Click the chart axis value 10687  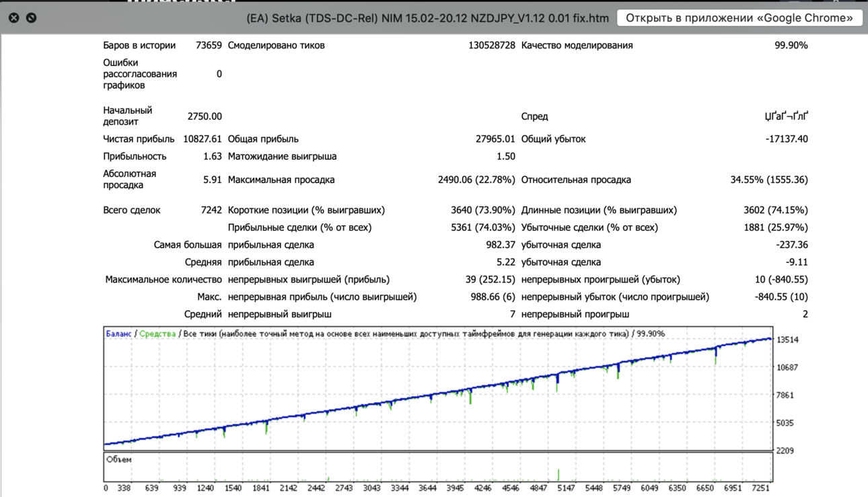787,367
